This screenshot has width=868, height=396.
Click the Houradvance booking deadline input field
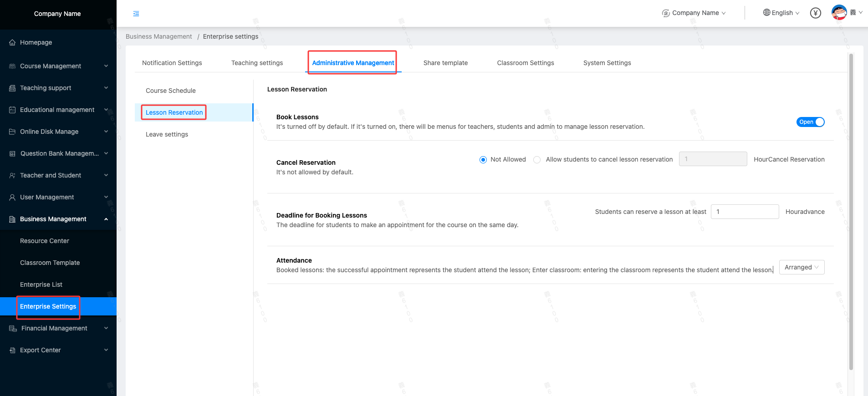[x=745, y=212]
